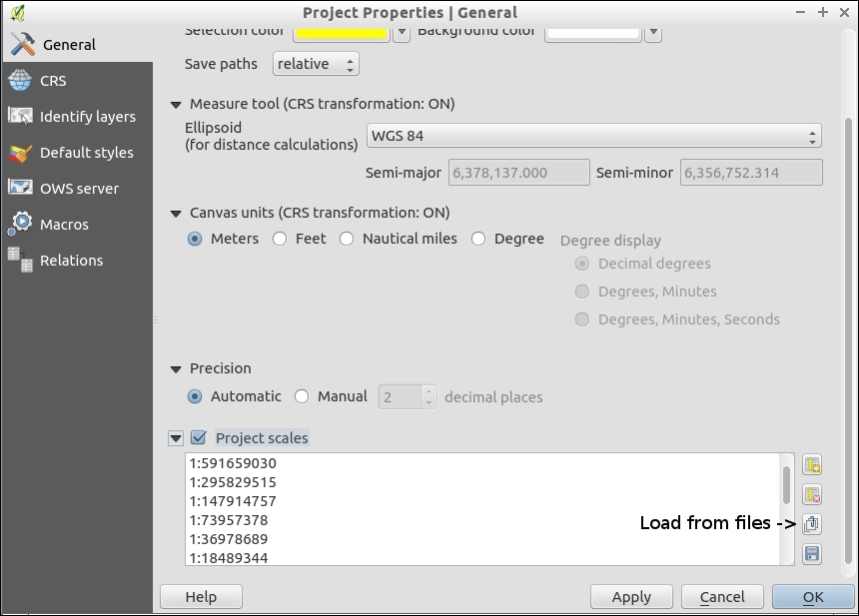The width and height of the screenshot is (859, 616).
Task: Click the save scales to file icon
Action: point(812,554)
